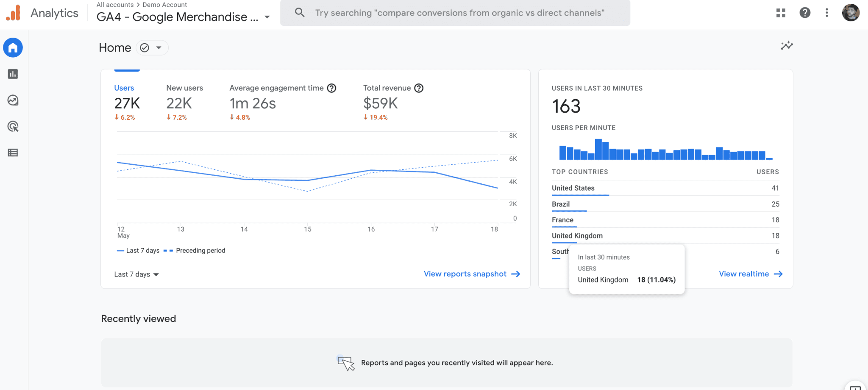Screen dimensions: 868x390
Task: Open the three-dot more options menu
Action: [x=827, y=13]
